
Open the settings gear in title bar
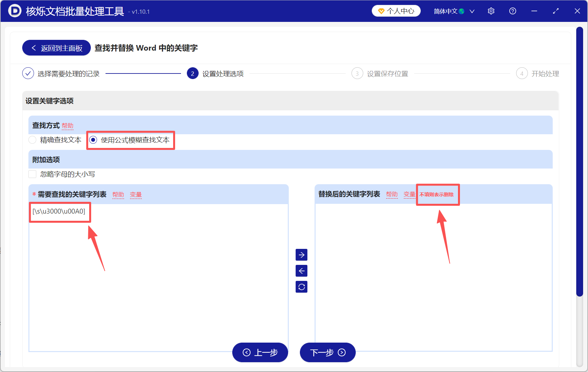click(x=491, y=11)
